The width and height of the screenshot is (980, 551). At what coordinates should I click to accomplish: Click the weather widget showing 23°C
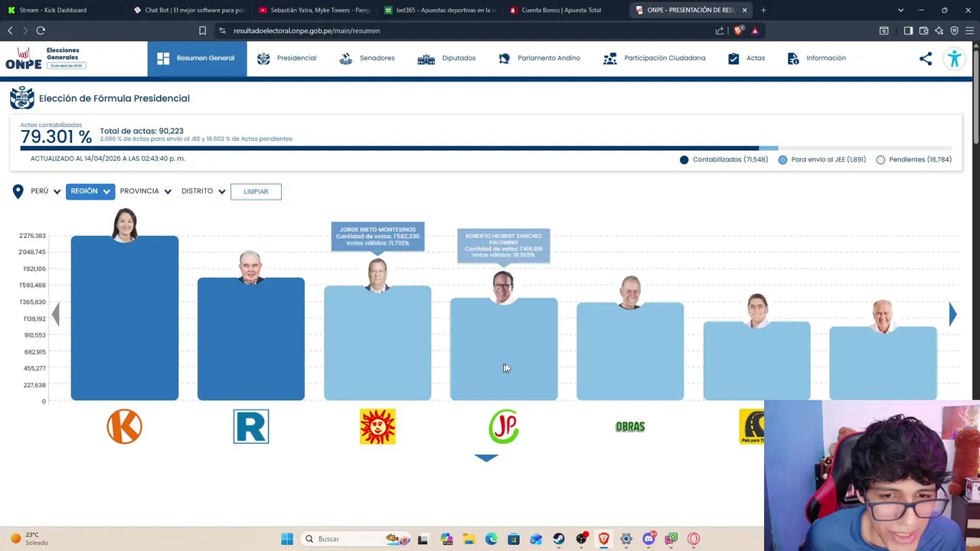pyautogui.click(x=29, y=539)
